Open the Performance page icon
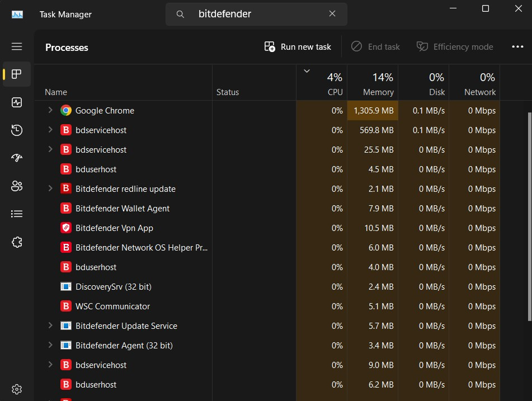This screenshot has height=401, width=532. tap(17, 102)
